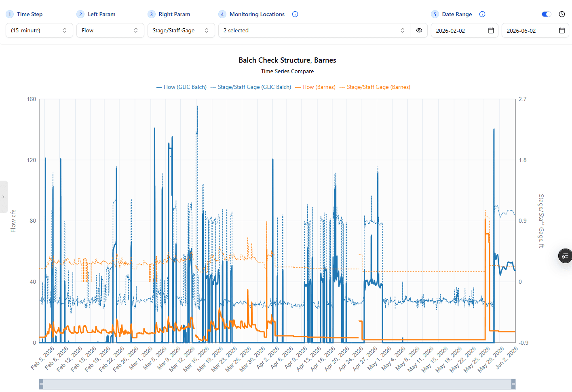This screenshot has width=572, height=392.
Task: Click the Flow cfs axis label
Action: (x=13, y=221)
